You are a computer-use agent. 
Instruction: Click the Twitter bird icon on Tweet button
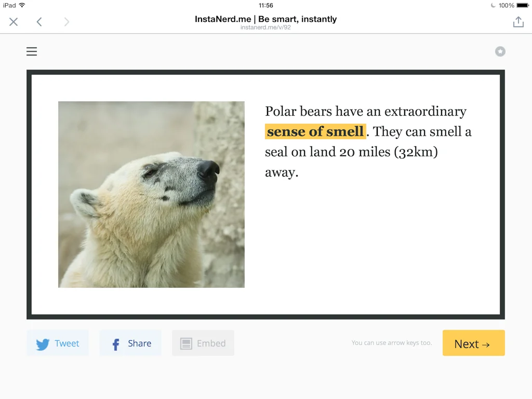point(42,343)
